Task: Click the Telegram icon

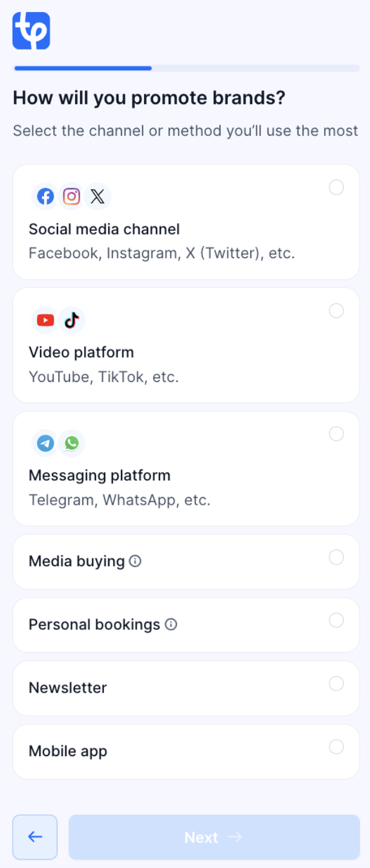Action: 45,444
